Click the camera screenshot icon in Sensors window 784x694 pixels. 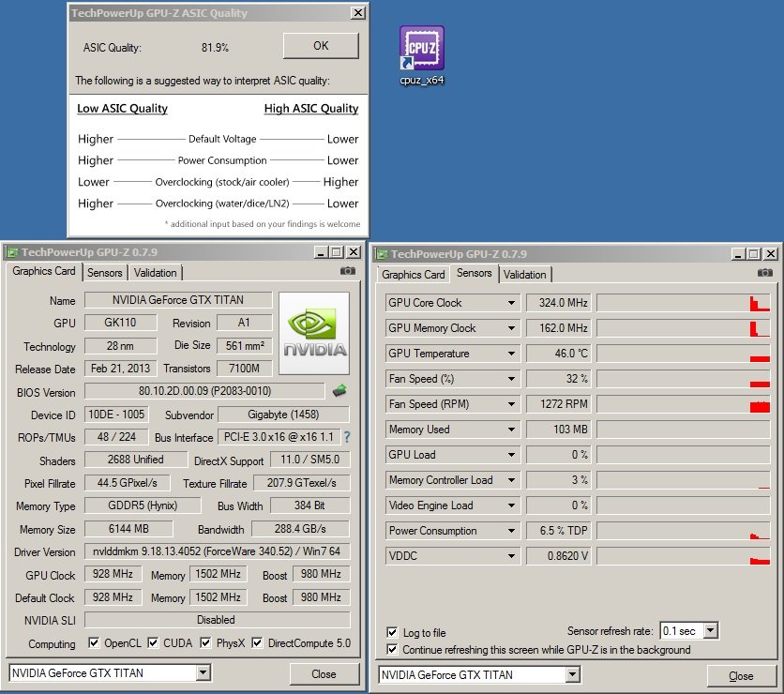(x=764, y=272)
